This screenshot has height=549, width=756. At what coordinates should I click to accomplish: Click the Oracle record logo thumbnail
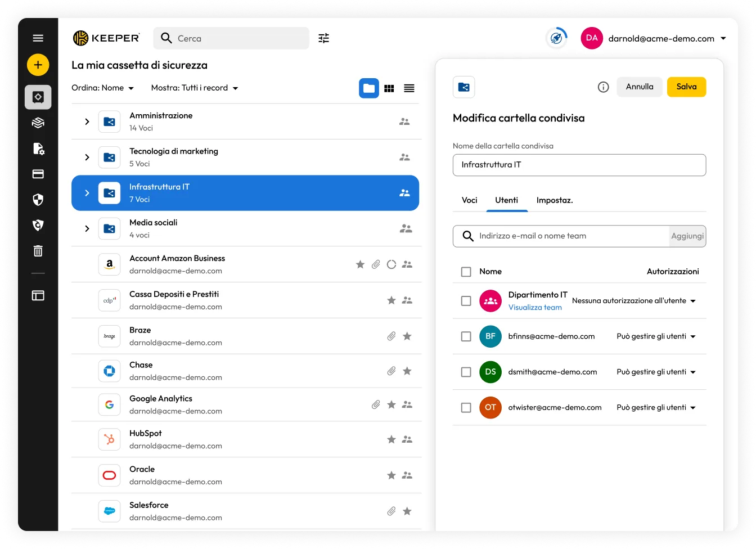[x=110, y=475]
